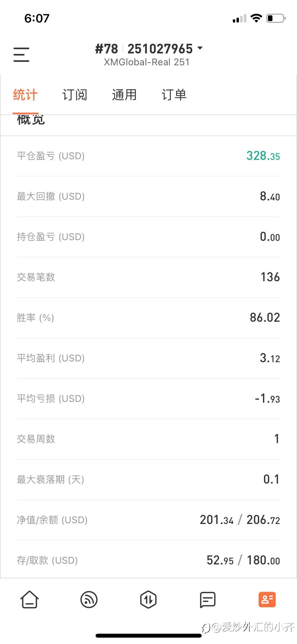
Task: Tap the 胜率 (%) row
Action: click(148, 318)
